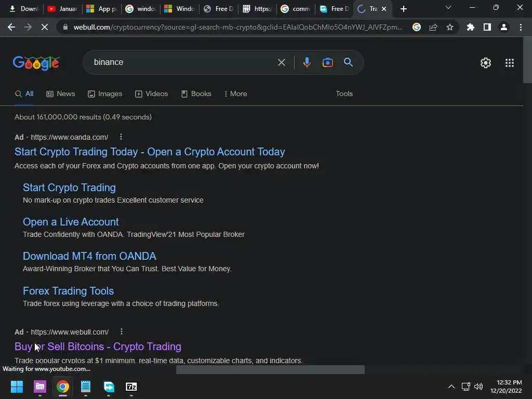Switch to the Windows Microsoft tab
Screen dimensions: 532x399
179,9
